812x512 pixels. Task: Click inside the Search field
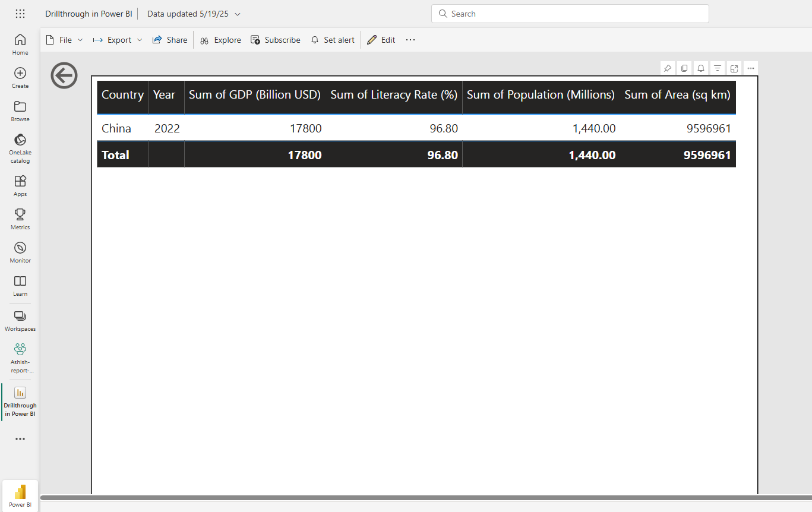pyautogui.click(x=570, y=13)
